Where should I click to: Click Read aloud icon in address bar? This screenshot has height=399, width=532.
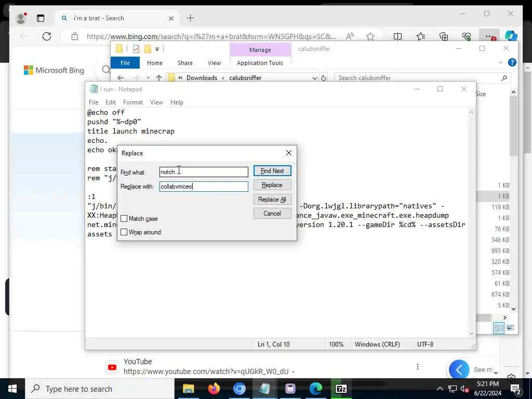click(350, 36)
